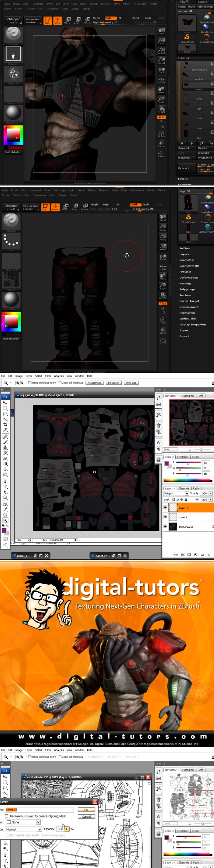Switch to Swatches tab in the legs_new_clr window
This screenshot has width=214, height=868.
(182, 457)
